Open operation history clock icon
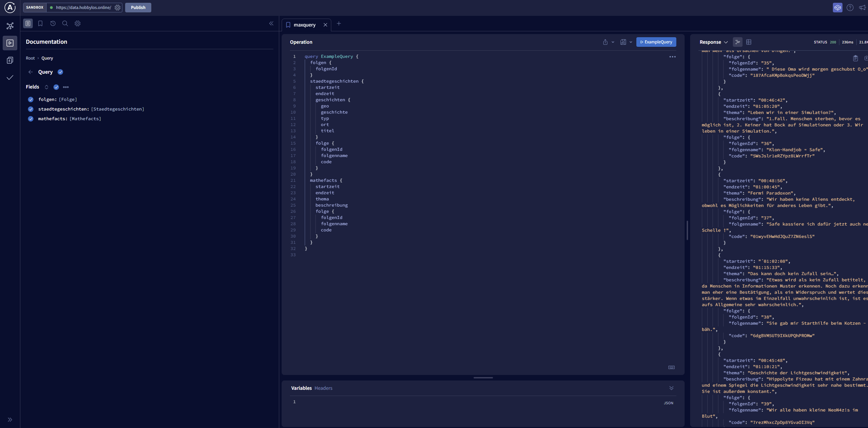This screenshot has height=428, width=868. [53, 23]
